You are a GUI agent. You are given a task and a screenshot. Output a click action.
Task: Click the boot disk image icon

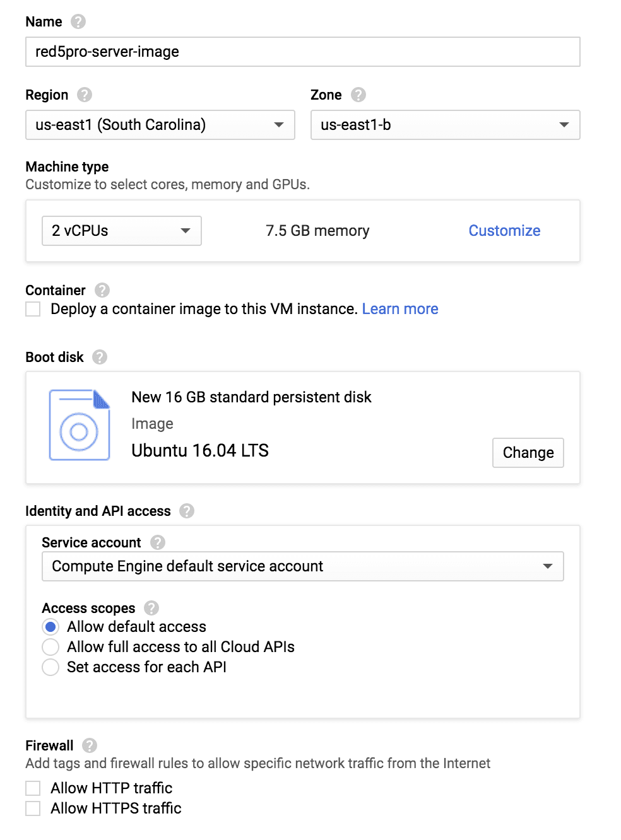pyautogui.click(x=80, y=425)
